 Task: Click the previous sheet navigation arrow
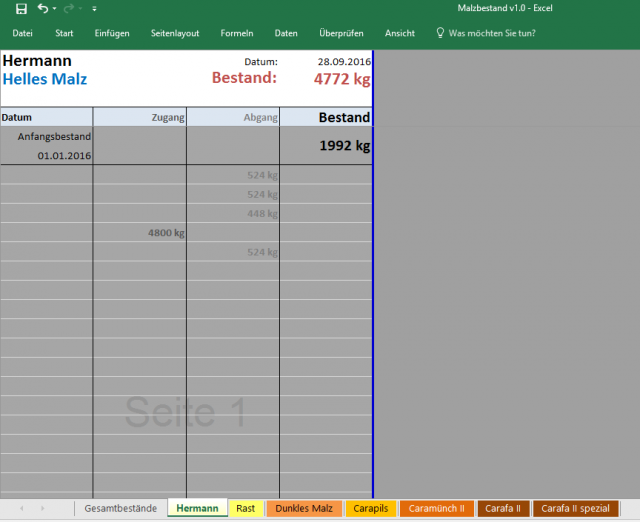pos(22,509)
